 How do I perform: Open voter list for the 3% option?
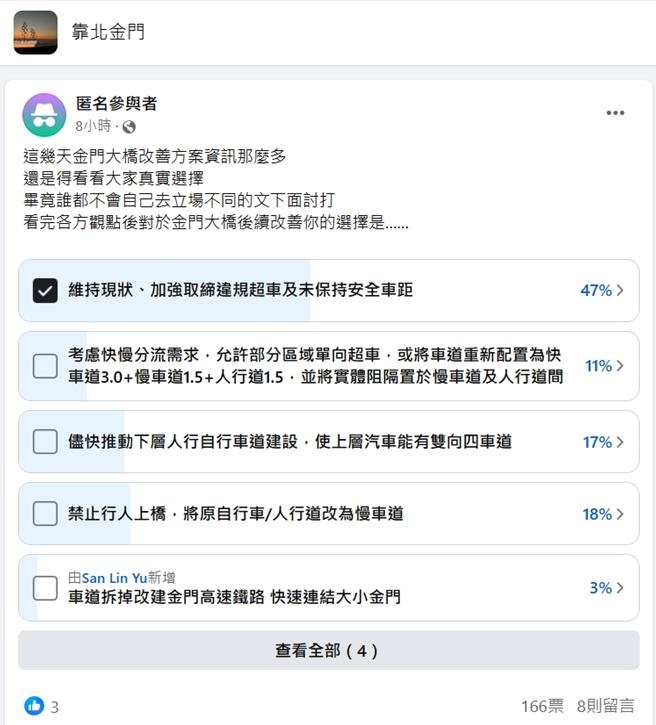click(x=606, y=588)
